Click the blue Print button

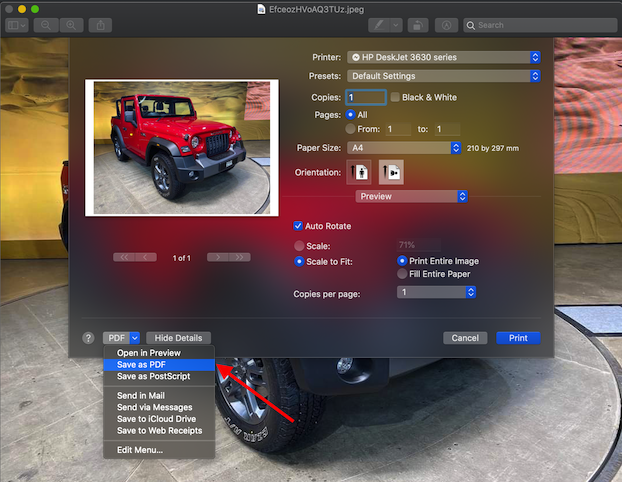[x=518, y=338]
